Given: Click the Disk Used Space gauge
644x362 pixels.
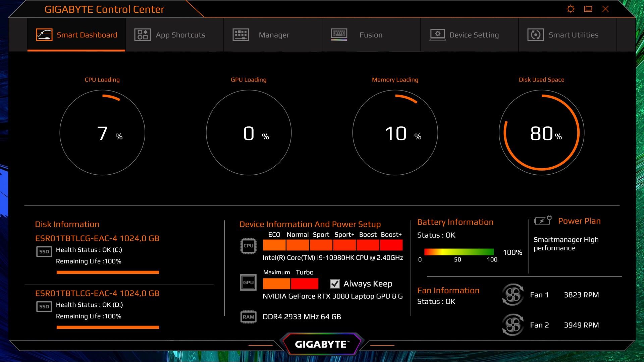Looking at the screenshot, I should click(541, 133).
